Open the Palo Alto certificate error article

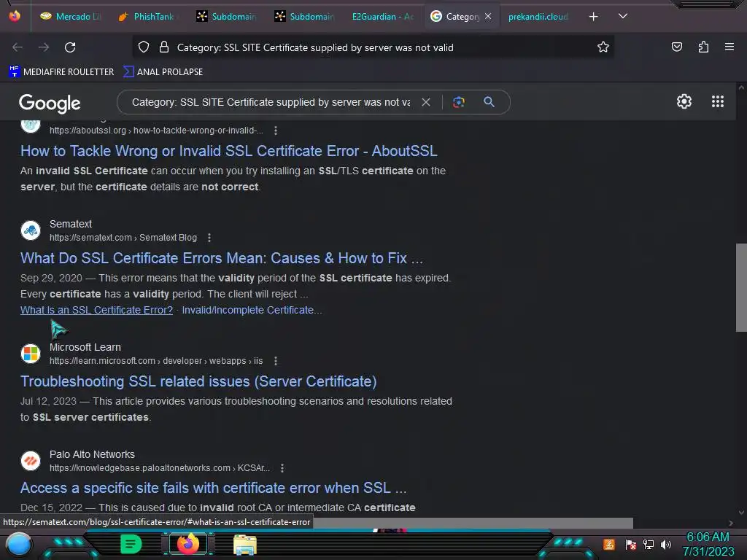point(214,488)
